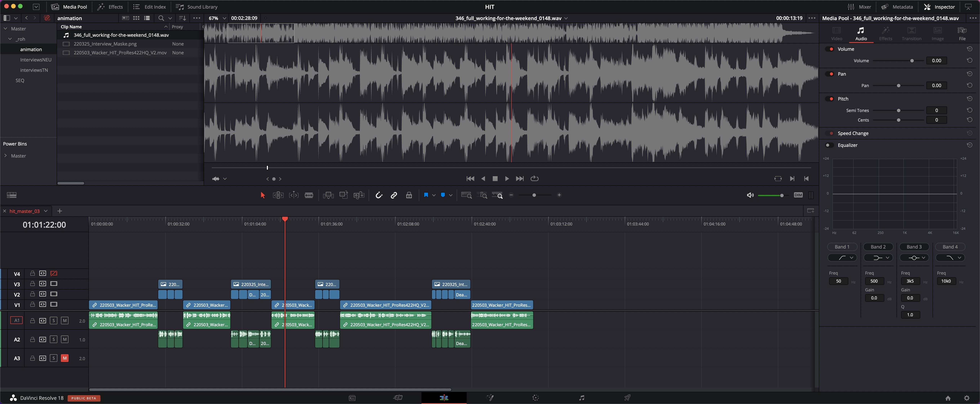Solo audio track A1
Image resolution: width=980 pixels, height=404 pixels.
[x=54, y=321]
